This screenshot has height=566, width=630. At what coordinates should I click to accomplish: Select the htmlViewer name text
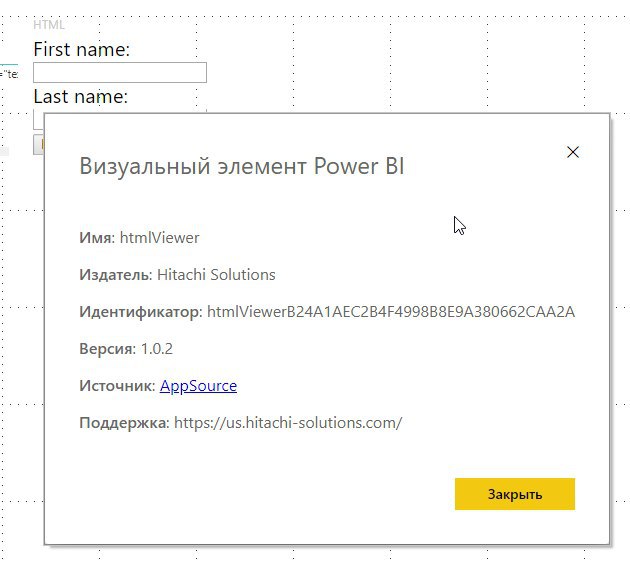[x=160, y=238]
